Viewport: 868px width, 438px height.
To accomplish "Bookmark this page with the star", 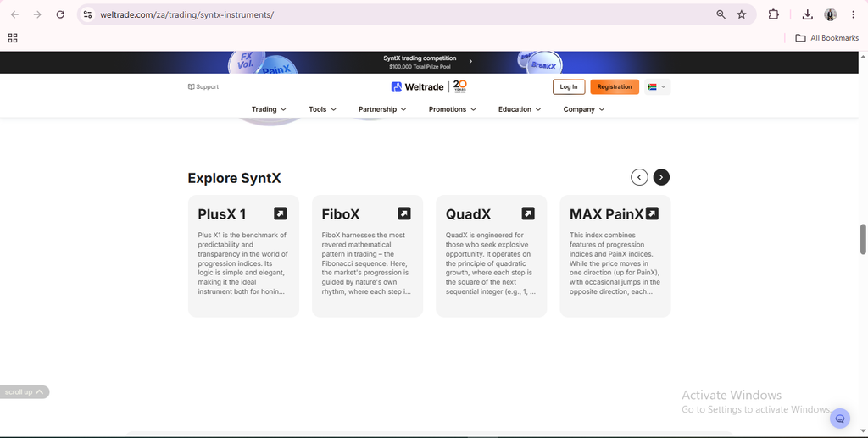I will (742, 15).
